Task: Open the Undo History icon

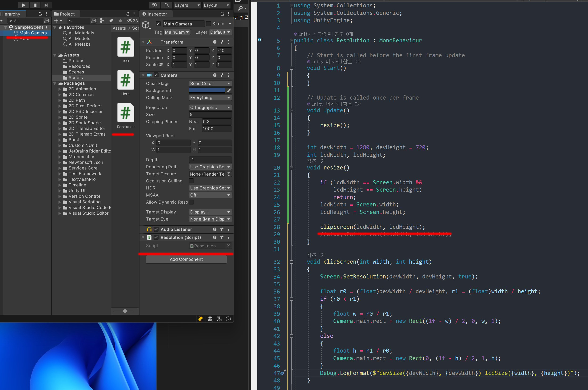Action: (x=154, y=5)
